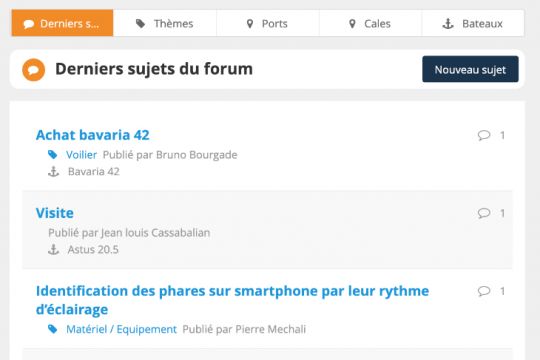The image size is (540, 360).
Task: Select the Derniers sujets tab
Action: (62, 23)
